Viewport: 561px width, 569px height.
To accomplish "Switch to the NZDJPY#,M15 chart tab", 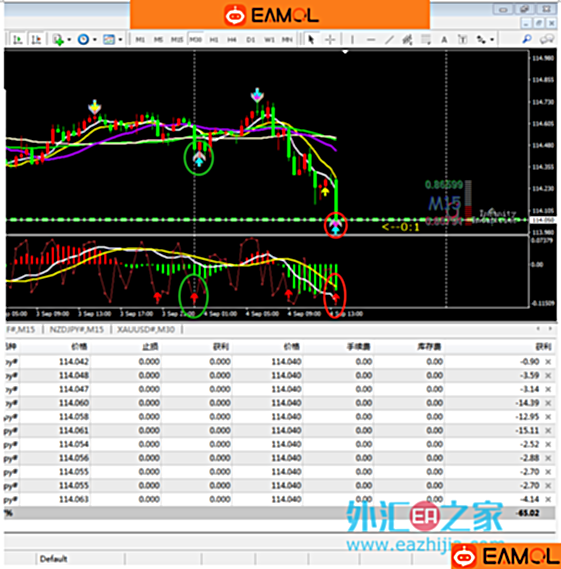I will click(77, 329).
